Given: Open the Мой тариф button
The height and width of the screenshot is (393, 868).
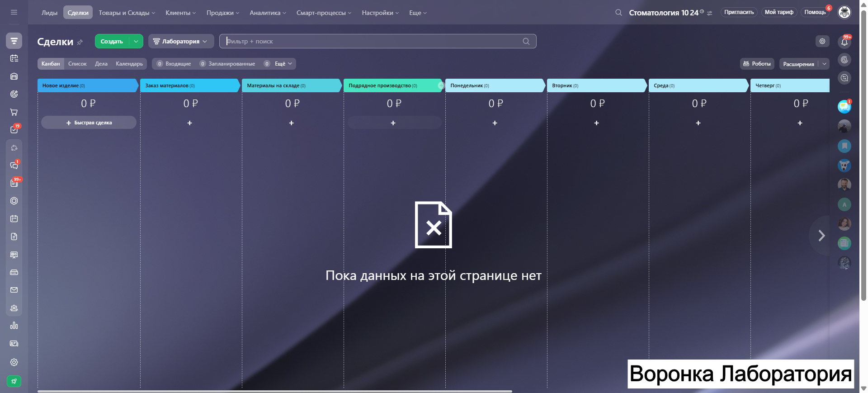Looking at the screenshot, I should [779, 12].
